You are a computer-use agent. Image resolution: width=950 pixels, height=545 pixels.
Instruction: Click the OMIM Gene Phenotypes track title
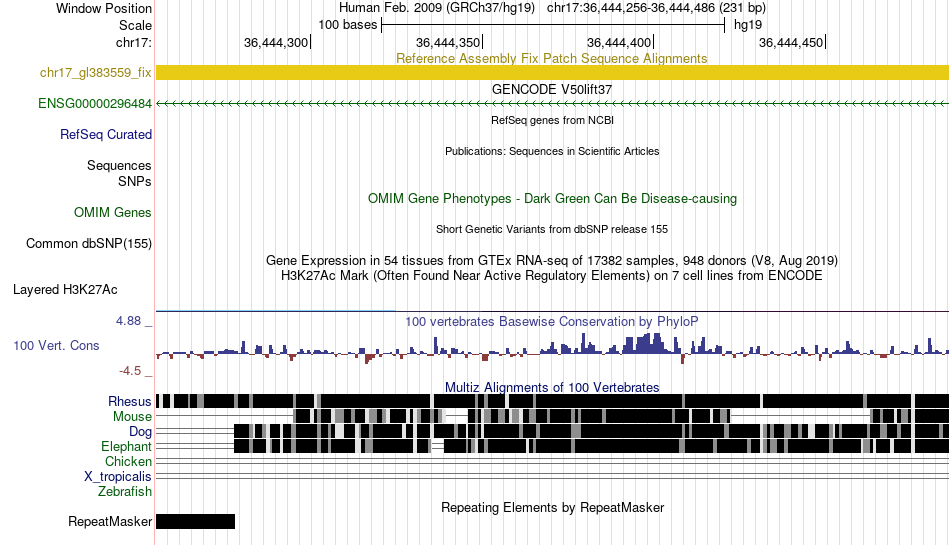(x=552, y=198)
